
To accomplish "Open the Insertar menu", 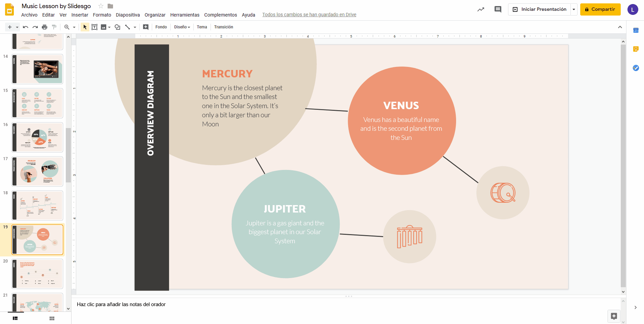I will tap(80, 15).
